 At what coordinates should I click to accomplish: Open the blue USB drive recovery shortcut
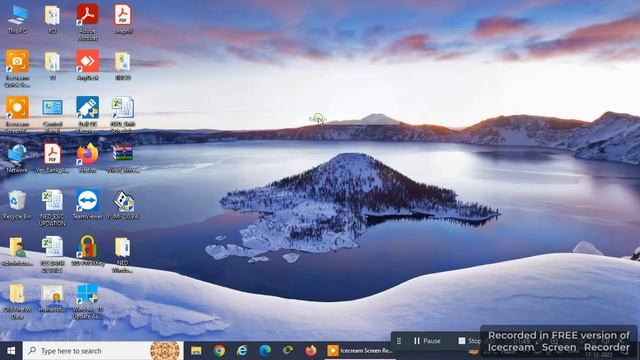pyautogui.click(x=87, y=114)
